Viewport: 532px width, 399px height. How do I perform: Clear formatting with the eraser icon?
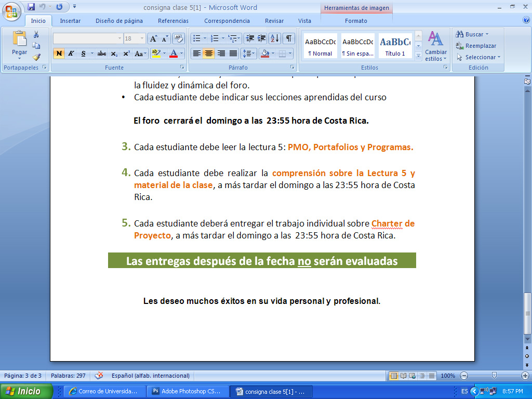click(179, 38)
